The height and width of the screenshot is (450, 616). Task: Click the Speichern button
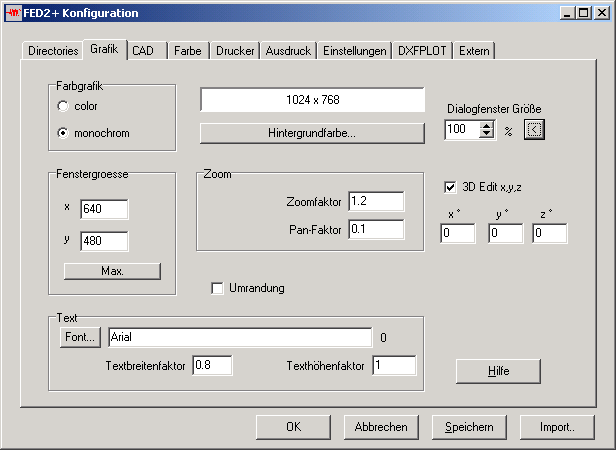[x=469, y=427]
